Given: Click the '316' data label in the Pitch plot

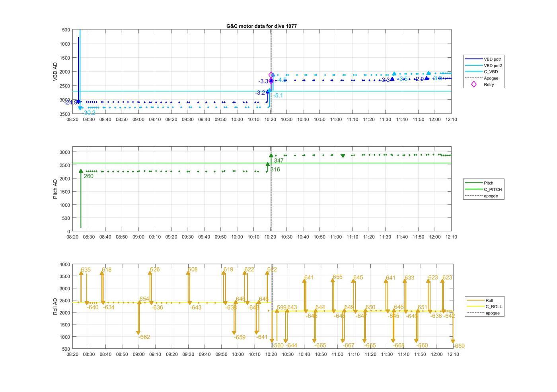Looking at the screenshot, I should click(x=275, y=170).
